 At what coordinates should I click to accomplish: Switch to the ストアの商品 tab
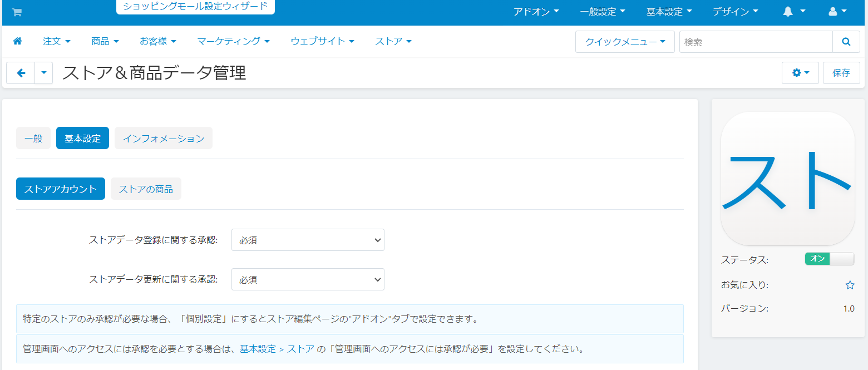tap(146, 189)
